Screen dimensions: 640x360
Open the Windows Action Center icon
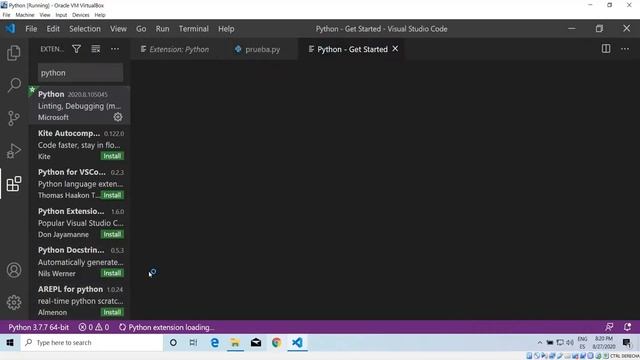point(627,342)
